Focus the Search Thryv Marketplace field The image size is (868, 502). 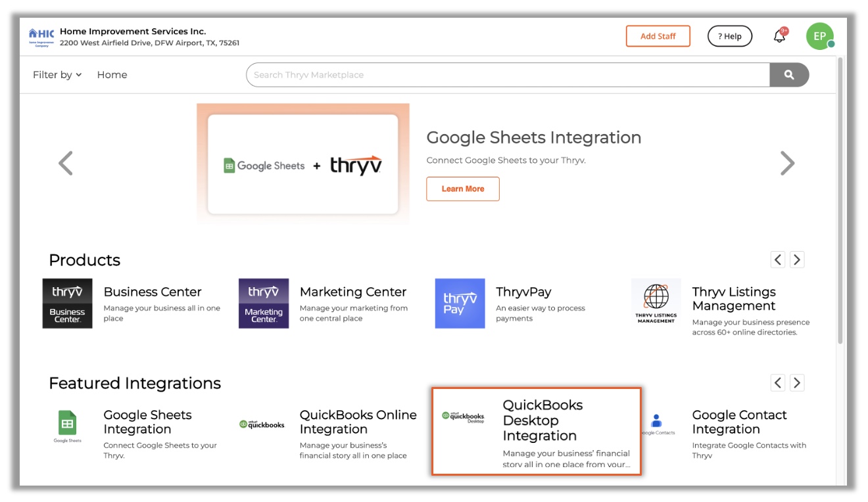pyautogui.click(x=508, y=75)
